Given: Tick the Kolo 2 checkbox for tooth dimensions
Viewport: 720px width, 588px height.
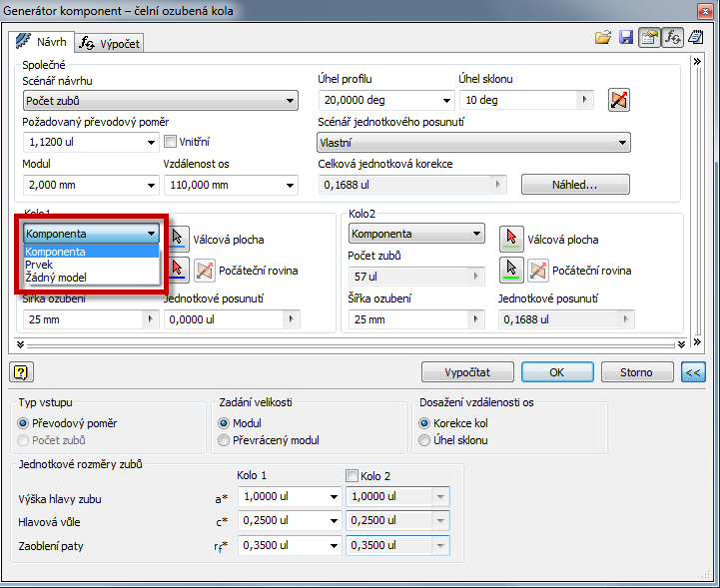Looking at the screenshot, I should tap(352, 475).
